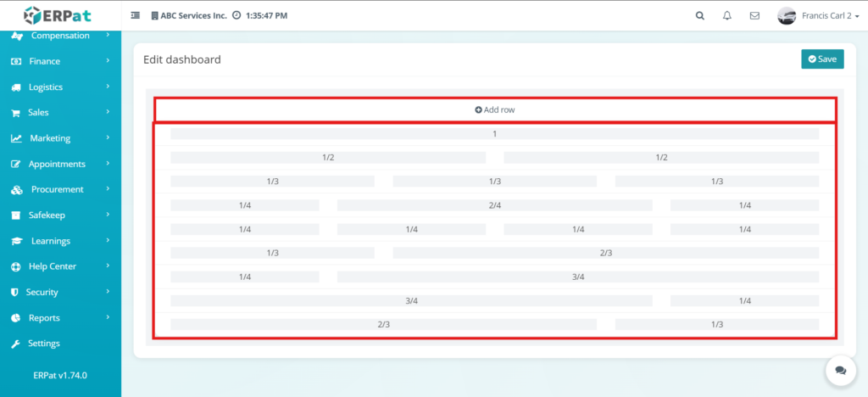
Task: Click the Logistics truck icon
Action: click(x=17, y=87)
